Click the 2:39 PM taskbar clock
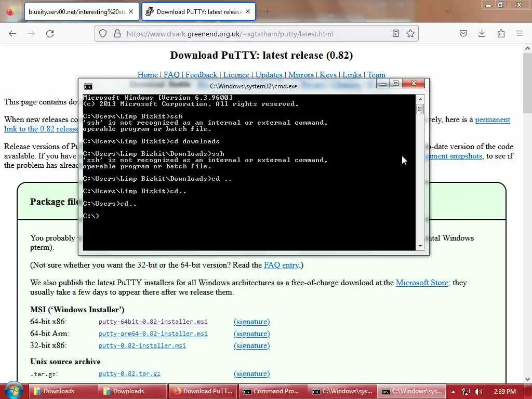Viewport: 532px width, 399px height. point(504,392)
